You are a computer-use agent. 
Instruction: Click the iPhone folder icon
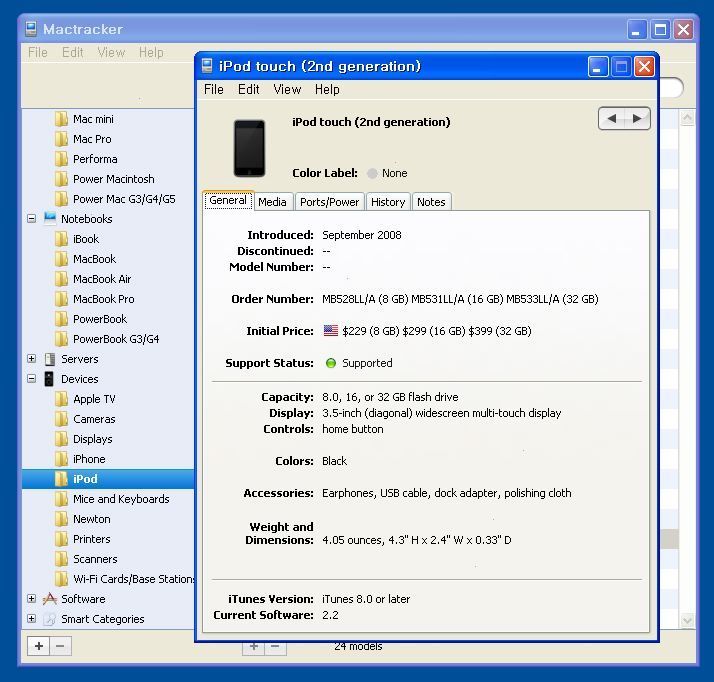point(61,459)
